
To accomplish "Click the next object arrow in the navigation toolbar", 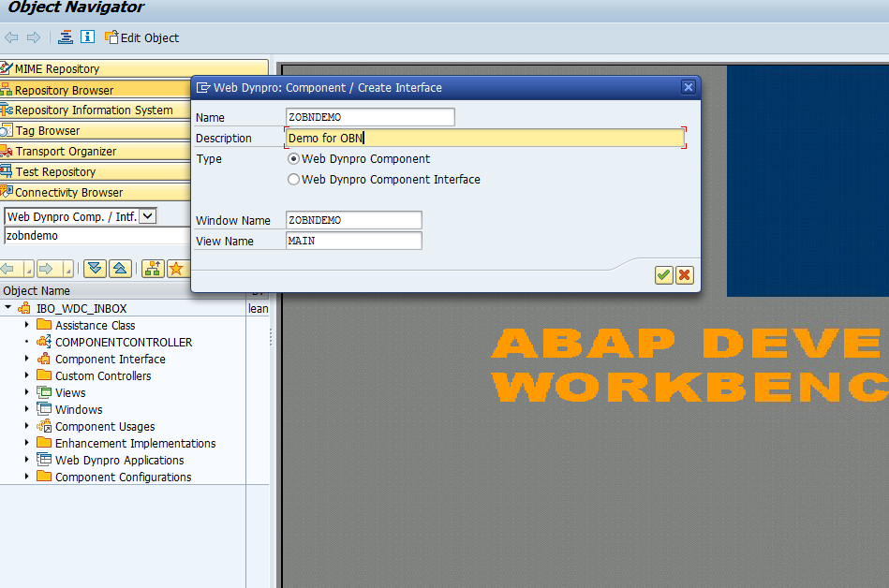I will (x=47, y=269).
